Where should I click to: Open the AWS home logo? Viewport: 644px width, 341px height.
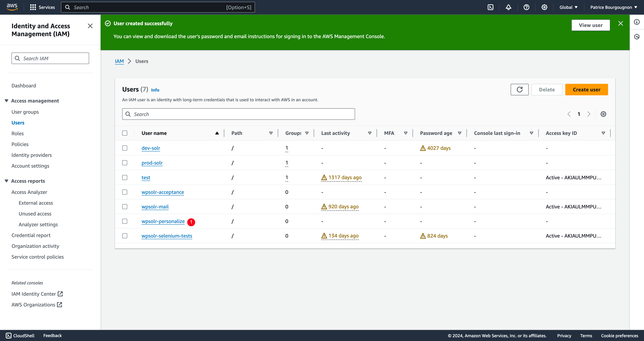(12, 7)
